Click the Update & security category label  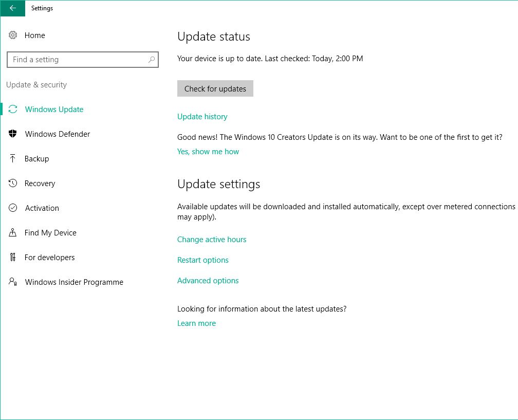point(36,85)
